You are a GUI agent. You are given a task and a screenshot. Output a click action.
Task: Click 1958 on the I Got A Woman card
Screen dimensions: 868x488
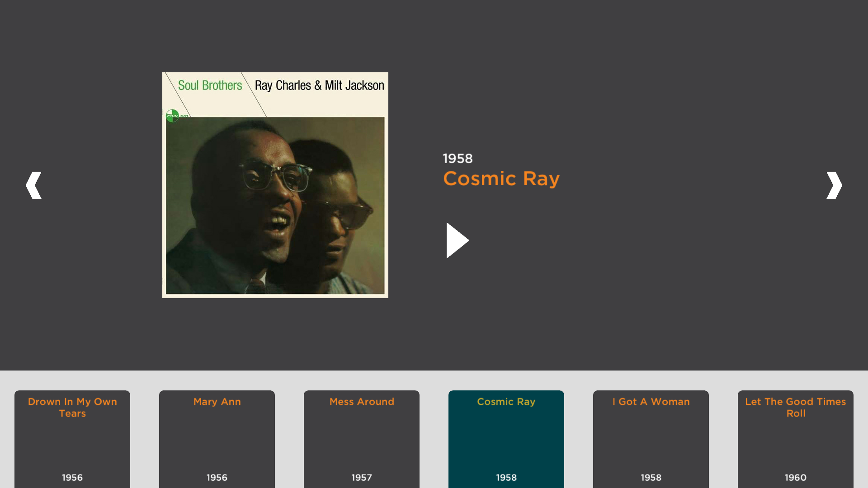tap(651, 478)
